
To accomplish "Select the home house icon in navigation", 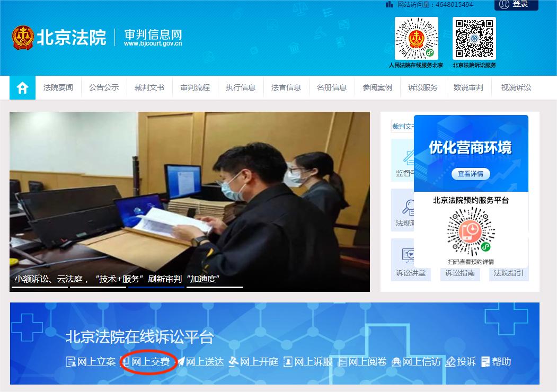I will click(x=22, y=87).
